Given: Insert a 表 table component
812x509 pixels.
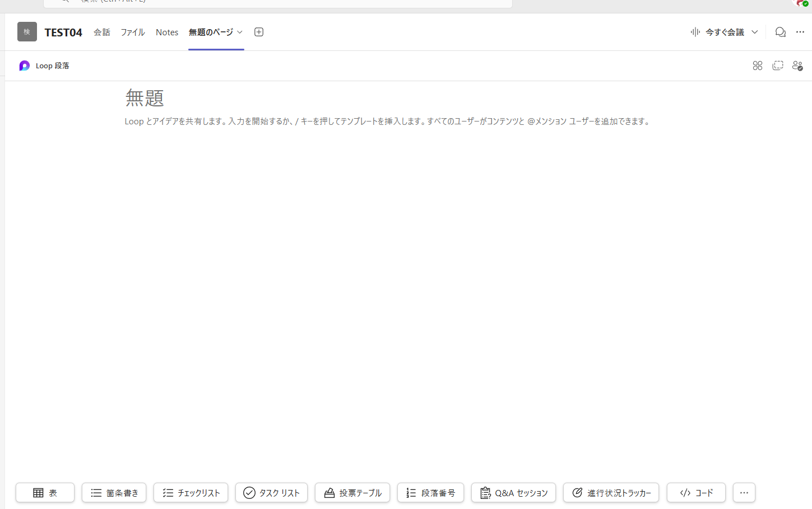Looking at the screenshot, I should point(45,493).
